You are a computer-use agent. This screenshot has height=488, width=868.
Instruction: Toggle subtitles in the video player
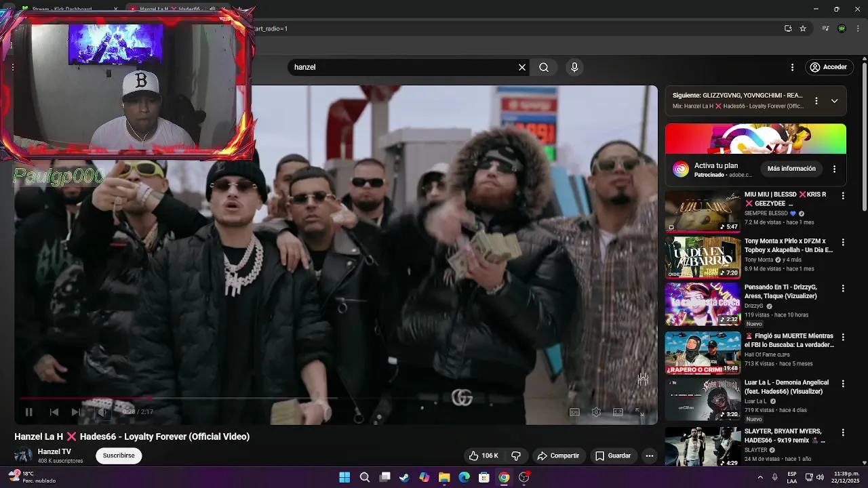pos(574,411)
